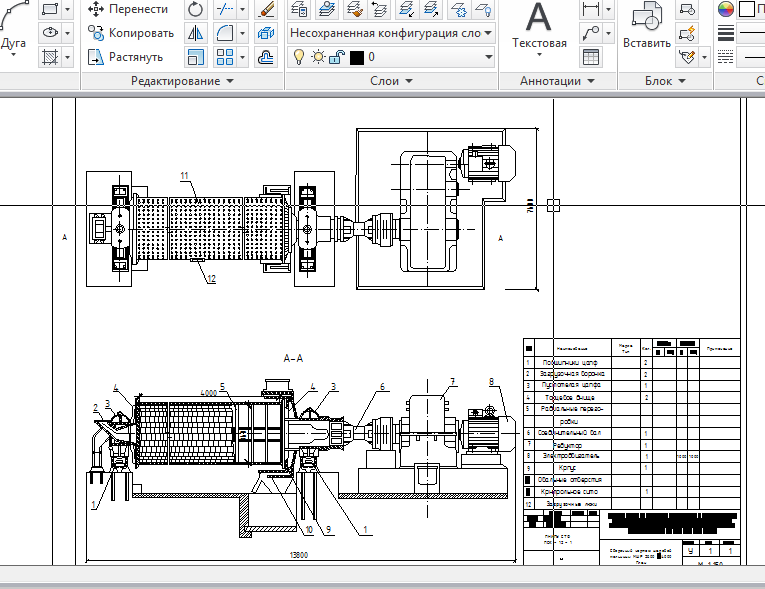Open the Edit Attributes dropdown arrow

coord(705,57)
